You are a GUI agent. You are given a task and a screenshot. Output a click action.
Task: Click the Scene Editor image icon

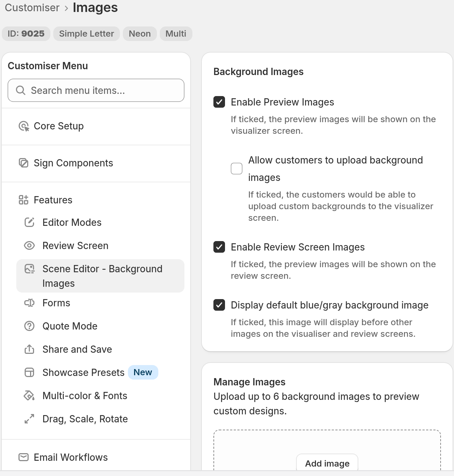(29, 269)
